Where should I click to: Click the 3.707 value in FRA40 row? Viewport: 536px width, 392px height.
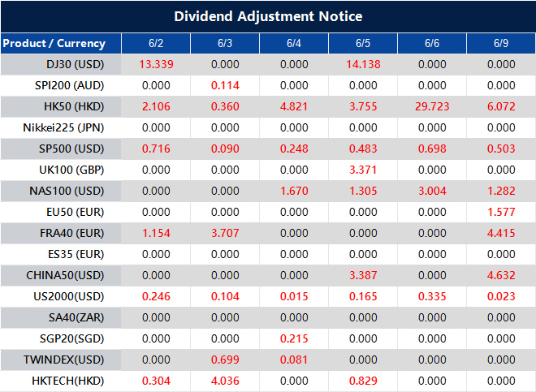tap(225, 232)
